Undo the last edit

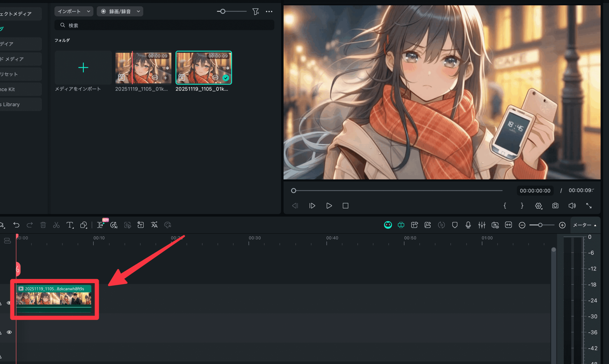(16, 225)
